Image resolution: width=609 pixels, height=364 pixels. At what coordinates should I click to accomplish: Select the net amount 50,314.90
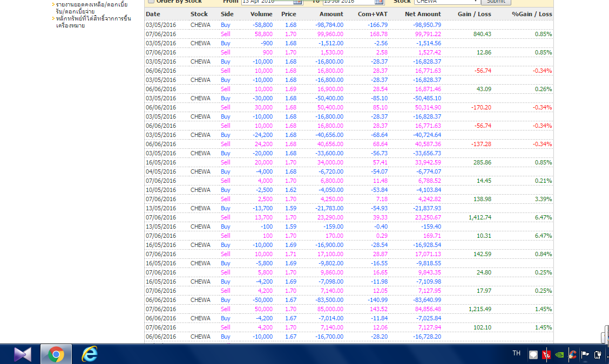click(x=428, y=107)
